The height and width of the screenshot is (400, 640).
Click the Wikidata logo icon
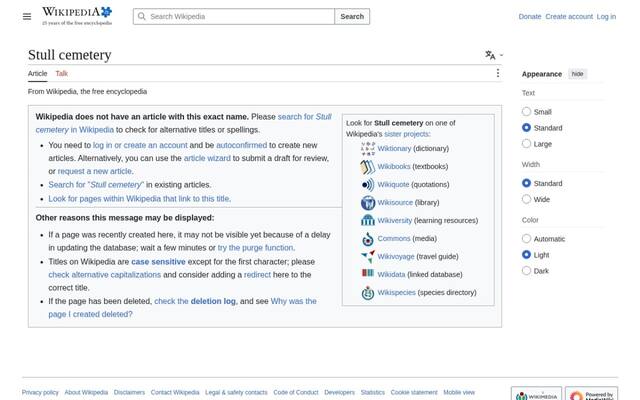pyautogui.click(x=368, y=273)
